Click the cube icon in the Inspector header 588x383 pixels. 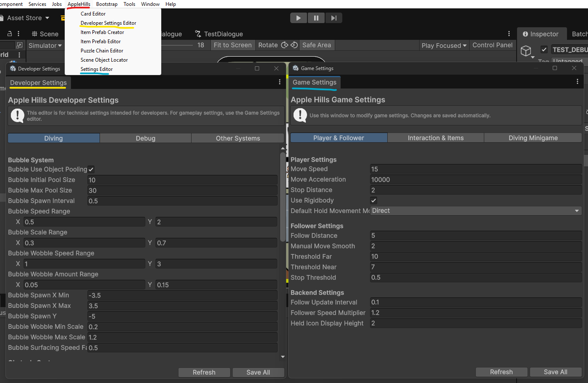pyautogui.click(x=526, y=51)
